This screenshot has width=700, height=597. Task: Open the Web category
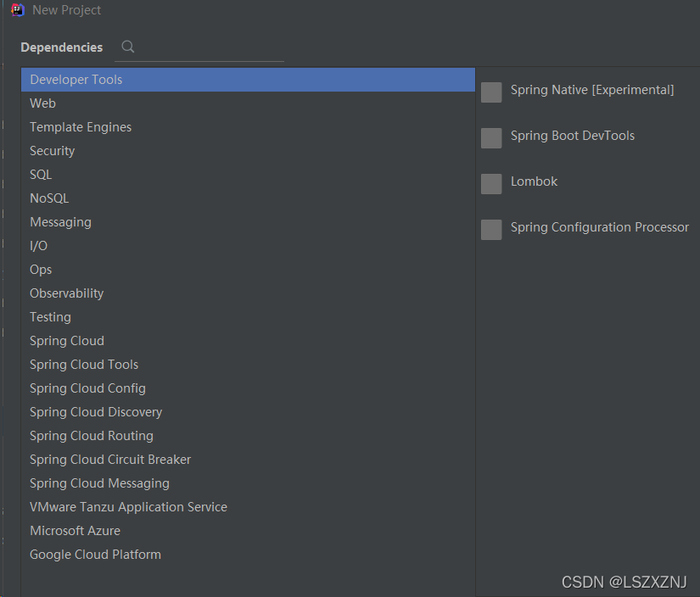(248, 103)
